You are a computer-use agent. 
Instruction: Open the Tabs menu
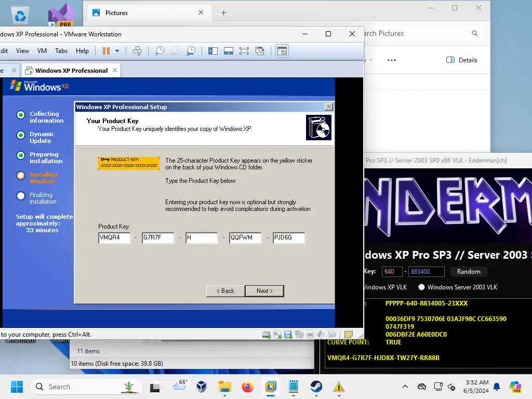click(61, 51)
